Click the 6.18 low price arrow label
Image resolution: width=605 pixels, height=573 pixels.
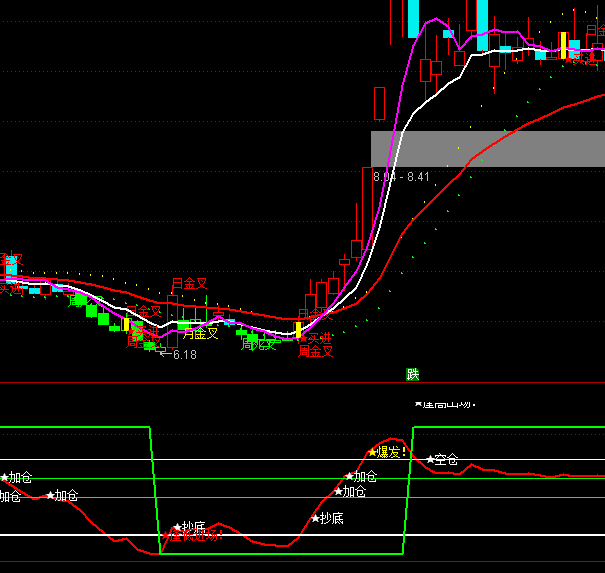(180, 354)
